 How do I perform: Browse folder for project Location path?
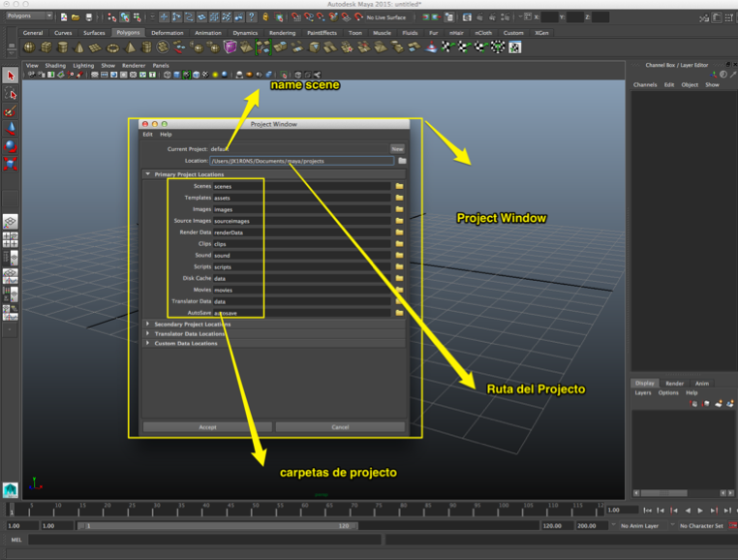pyautogui.click(x=402, y=161)
